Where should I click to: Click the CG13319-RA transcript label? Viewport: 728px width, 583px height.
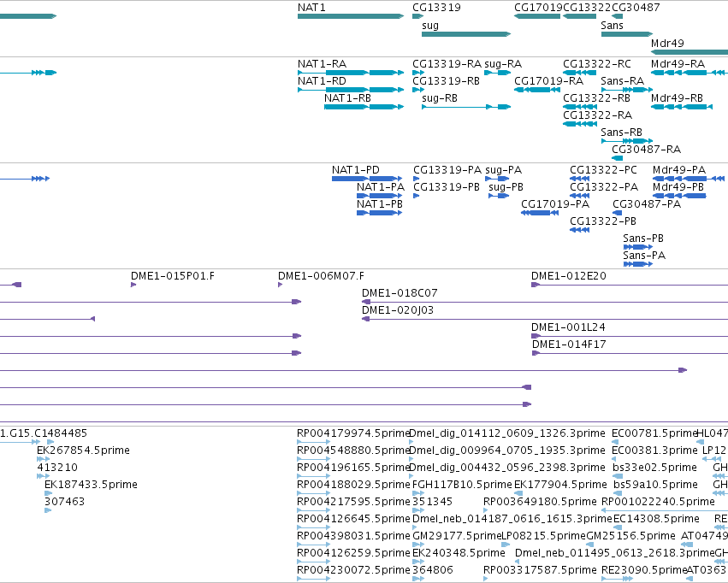point(447,64)
